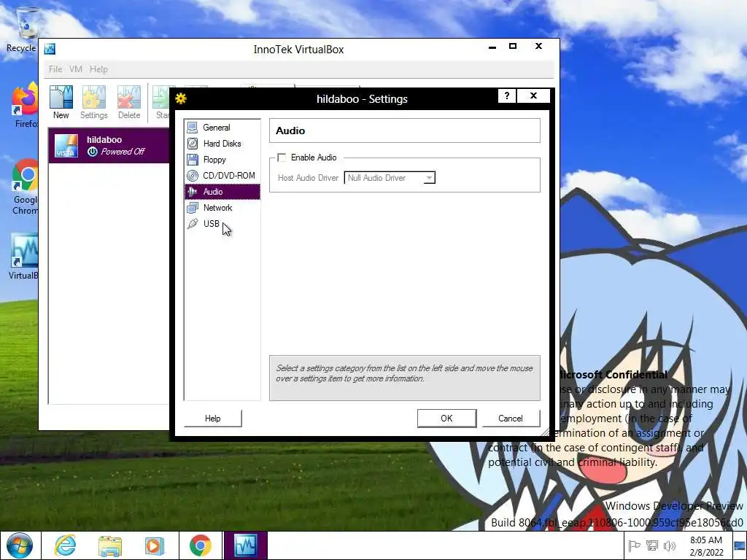
Task: Click the Settings gear title icon
Action: (181, 98)
